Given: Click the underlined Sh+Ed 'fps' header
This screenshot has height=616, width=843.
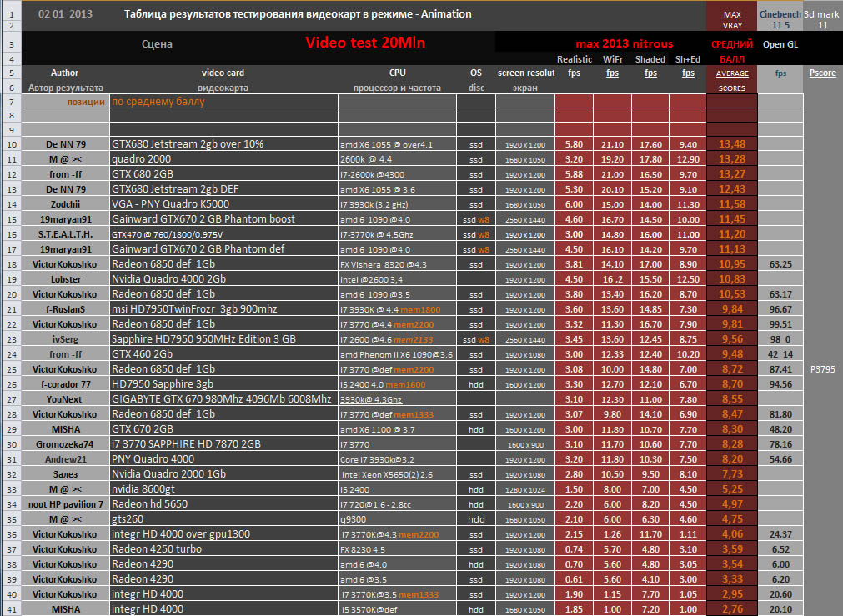Looking at the screenshot, I should click(688, 73).
